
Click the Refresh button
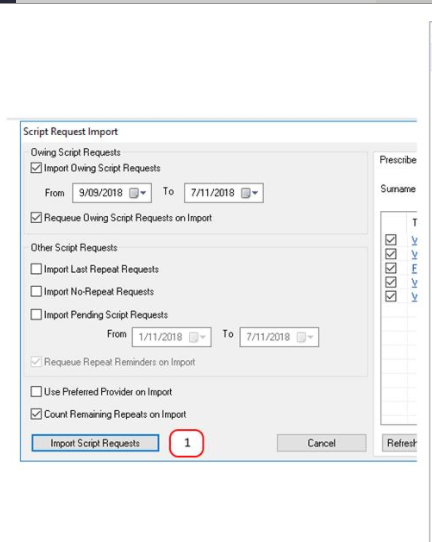pyautogui.click(x=400, y=443)
